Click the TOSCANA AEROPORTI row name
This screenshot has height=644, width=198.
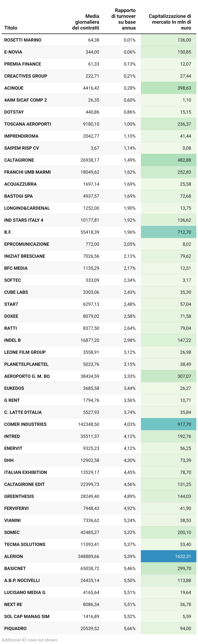click(x=27, y=124)
